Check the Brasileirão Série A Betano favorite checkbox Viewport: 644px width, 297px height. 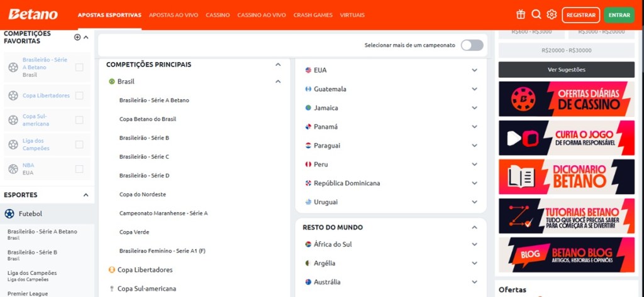tap(79, 67)
